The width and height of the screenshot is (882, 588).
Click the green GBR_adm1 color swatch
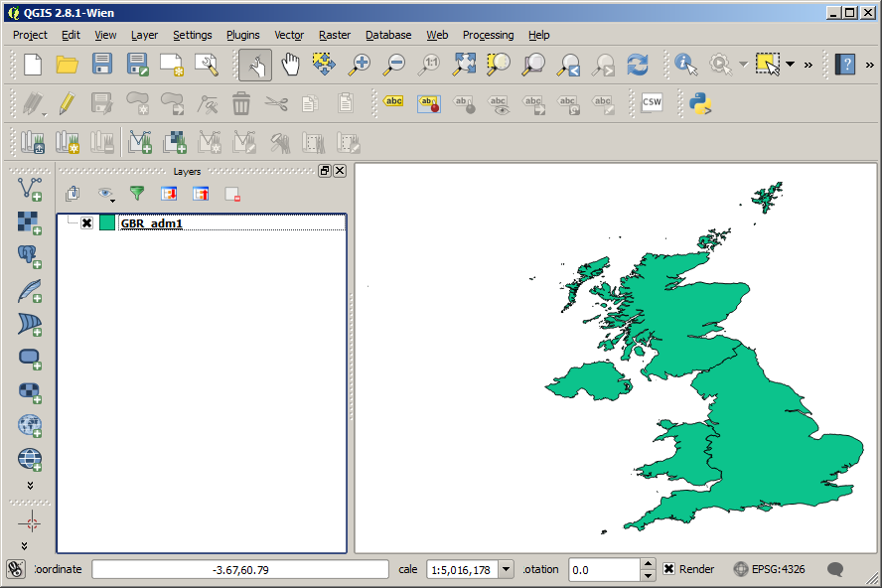pos(106,223)
